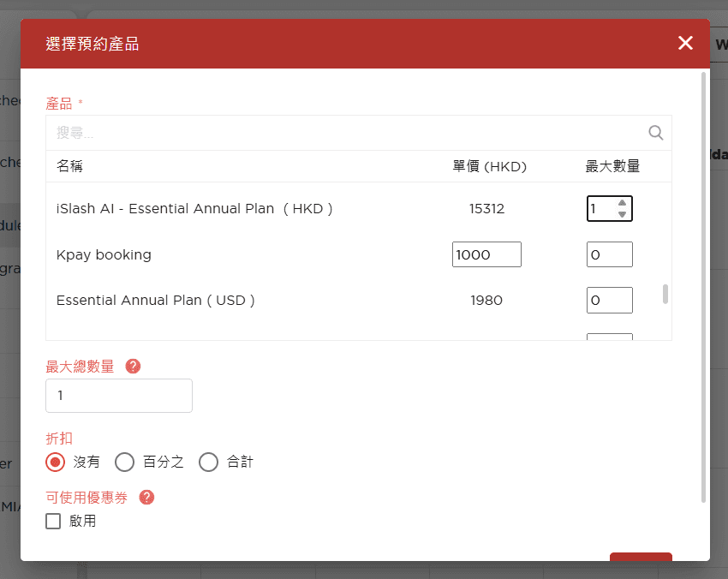This screenshot has height=579, width=728.
Task: Select the 合計 discount radio button
Action: pos(208,462)
